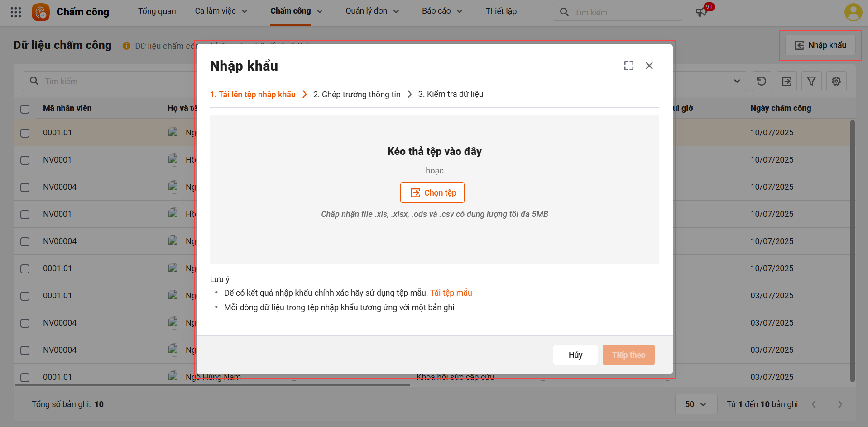Viewport: 868px width, 427px height.
Task: Expand the Ca làm việc menu
Action: pos(221,11)
